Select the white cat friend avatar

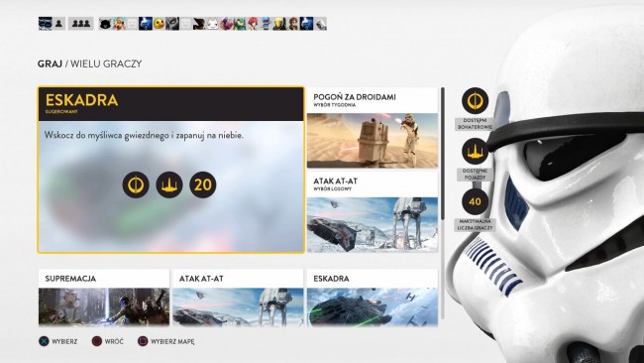213,24
